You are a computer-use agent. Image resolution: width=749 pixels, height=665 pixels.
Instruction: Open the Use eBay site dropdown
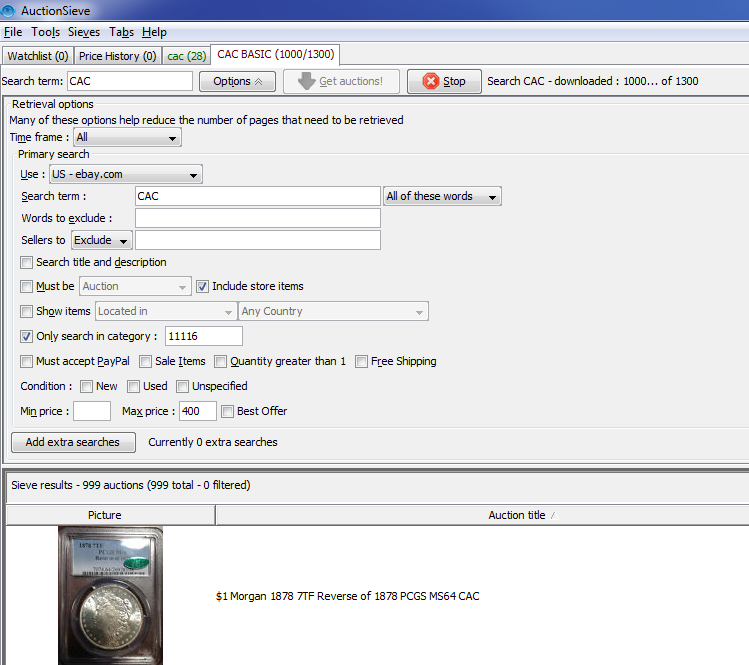(x=126, y=174)
